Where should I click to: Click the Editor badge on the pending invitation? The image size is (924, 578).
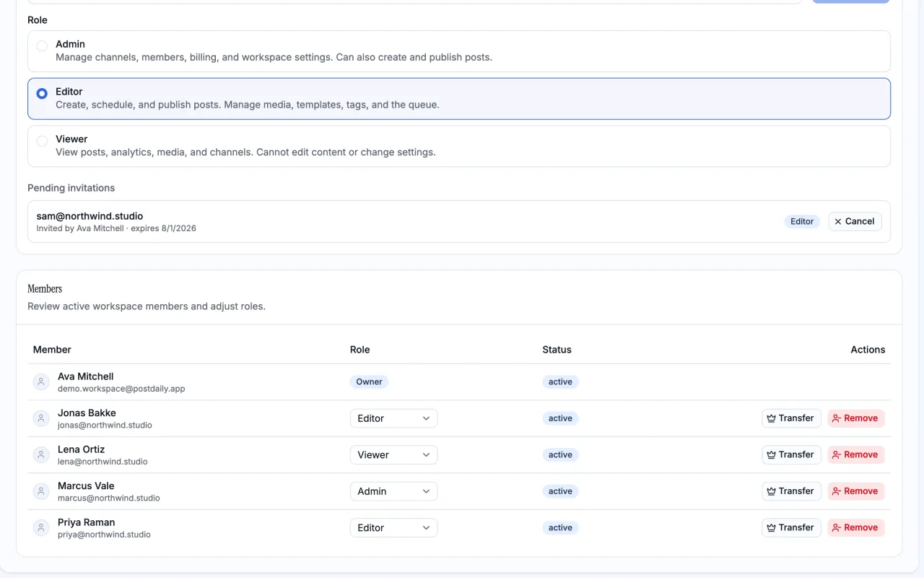802,222
